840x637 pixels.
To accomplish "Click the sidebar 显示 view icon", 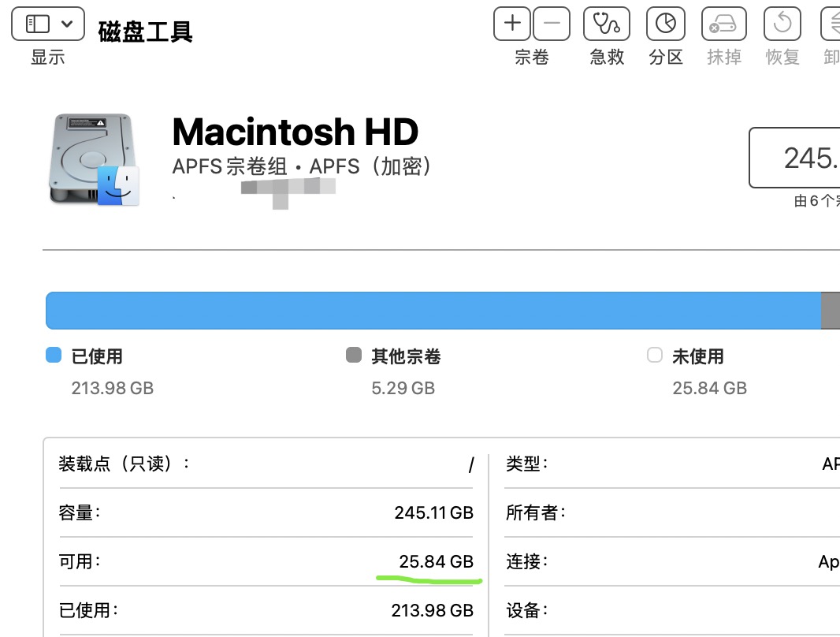I will point(38,24).
